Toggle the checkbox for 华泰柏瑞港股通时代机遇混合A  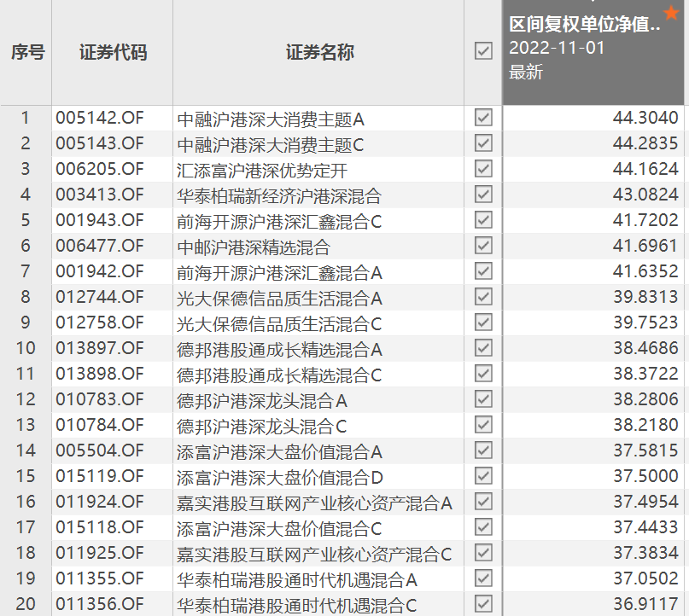483,578
